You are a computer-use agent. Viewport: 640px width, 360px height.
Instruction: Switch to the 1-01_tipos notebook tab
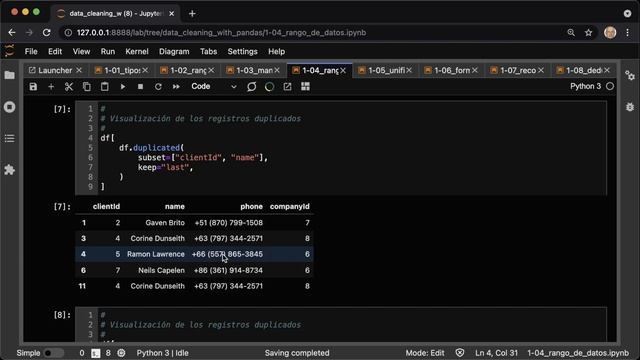[122, 70]
